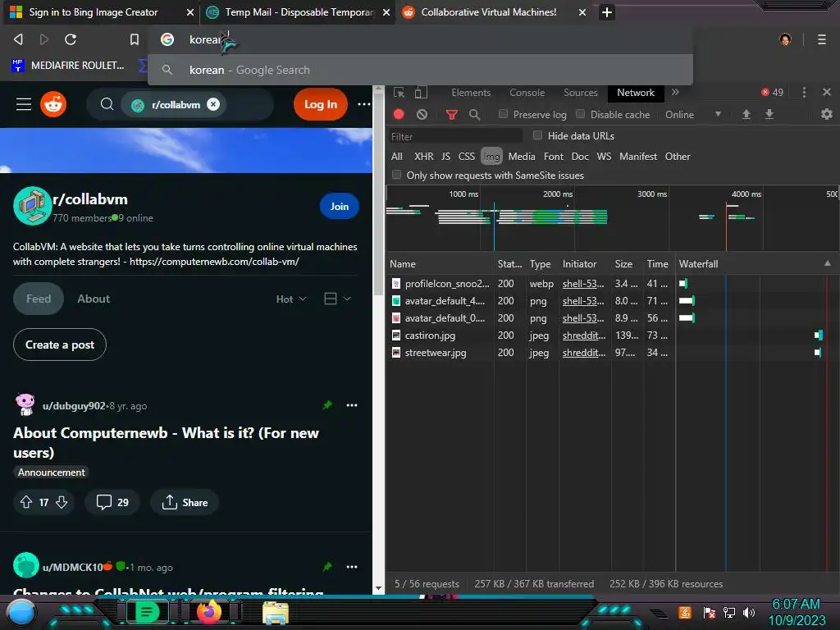Open a new browser tab
The width and height of the screenshot is (840, 630).
click(x=606, y=12)
